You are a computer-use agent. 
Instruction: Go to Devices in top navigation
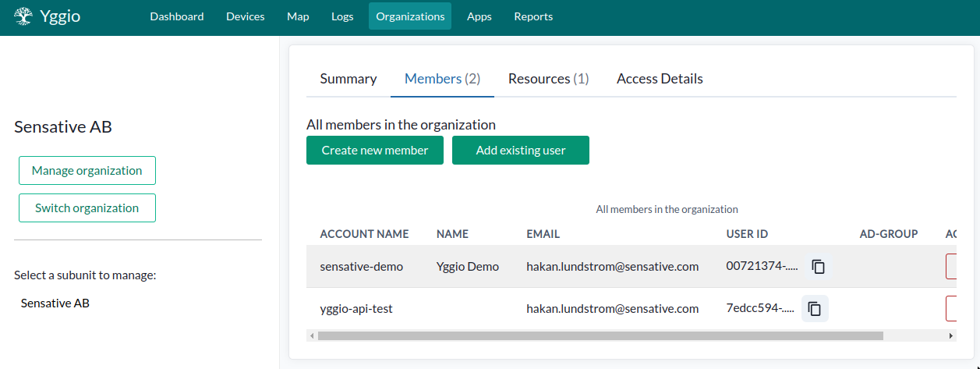click(245, 16)
